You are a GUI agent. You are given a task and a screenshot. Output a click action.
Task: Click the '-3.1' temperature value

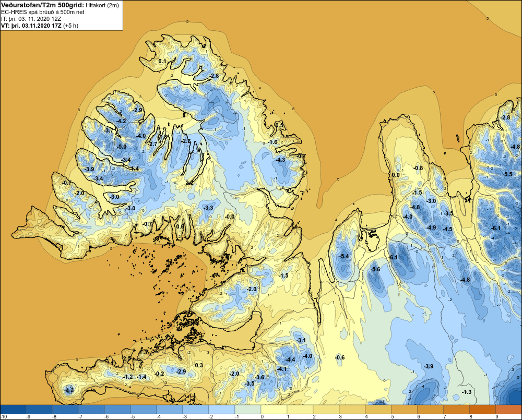click(x=301, y=340)
